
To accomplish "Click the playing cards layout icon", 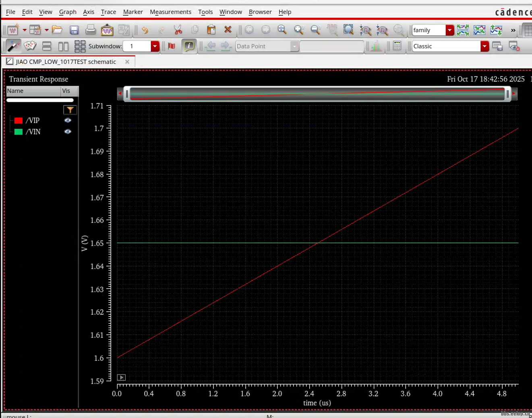I will coord(30,46).
